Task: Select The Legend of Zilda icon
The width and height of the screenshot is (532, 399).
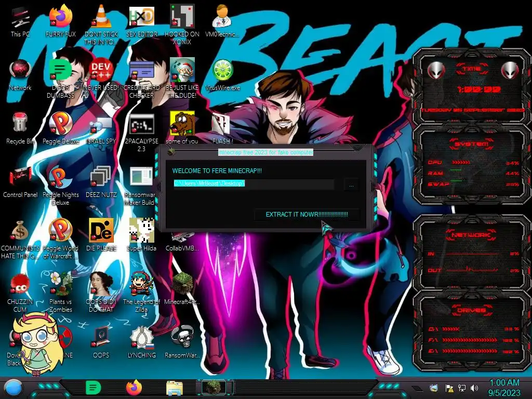Action: click(142, 292)
